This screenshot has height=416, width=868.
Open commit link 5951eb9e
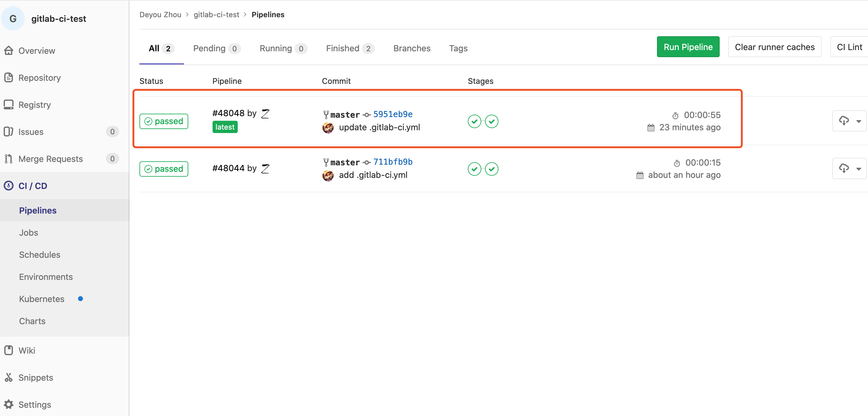(393, 114)
